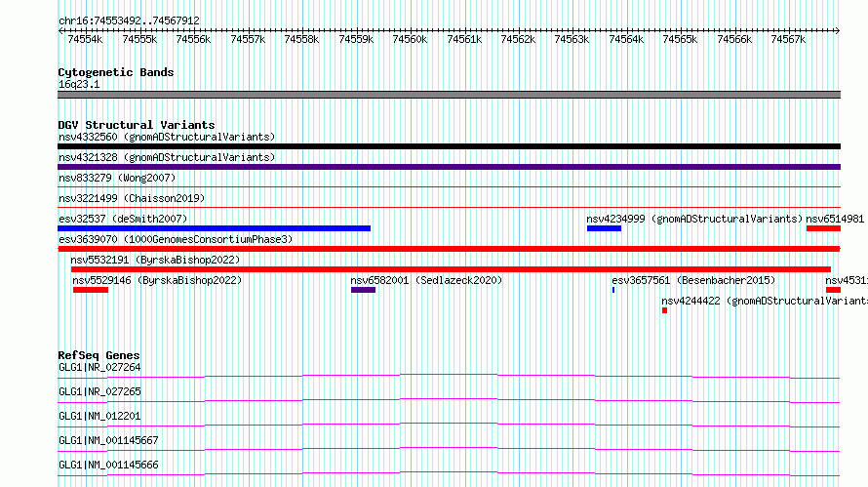Image resolution: width=868 pixels, height=487 pixels.
Task: Open variant nsv4332560 label
Action: [x=167, y=137]
